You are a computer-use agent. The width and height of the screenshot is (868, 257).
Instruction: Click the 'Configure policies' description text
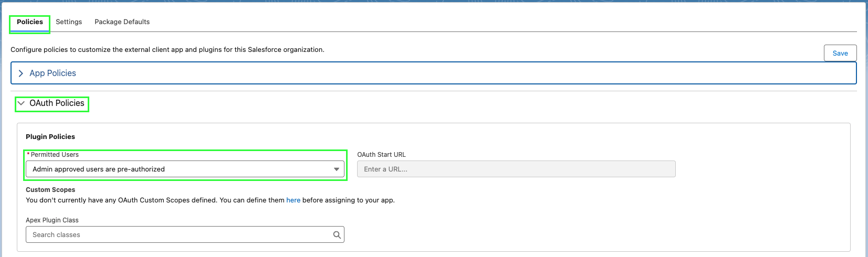point(168,50)
